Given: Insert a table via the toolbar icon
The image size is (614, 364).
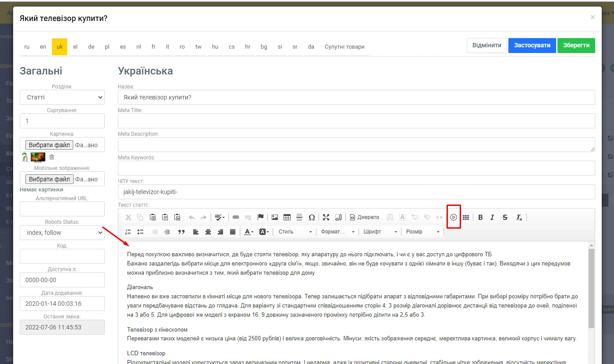Looking at the screenshot, I should (287, 217).
